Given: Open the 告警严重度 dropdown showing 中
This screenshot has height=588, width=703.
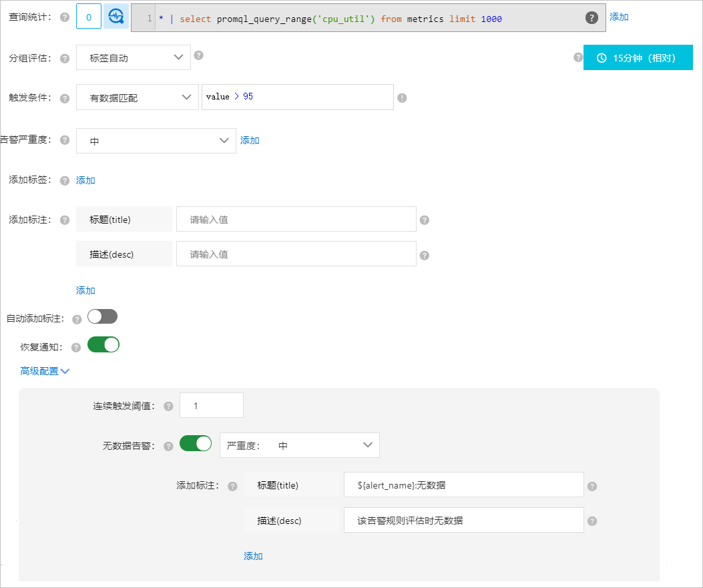Looking at the screenshot, I should (x=156, y=141).
